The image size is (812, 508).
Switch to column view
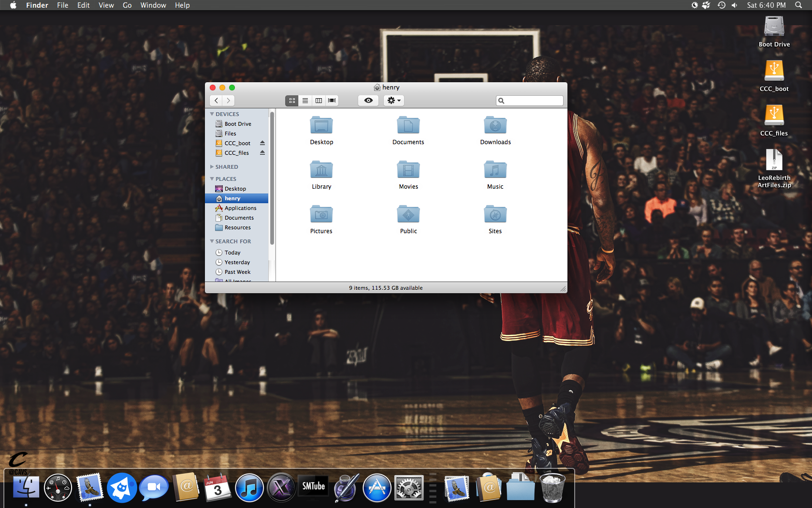click(x=319, y=100)
